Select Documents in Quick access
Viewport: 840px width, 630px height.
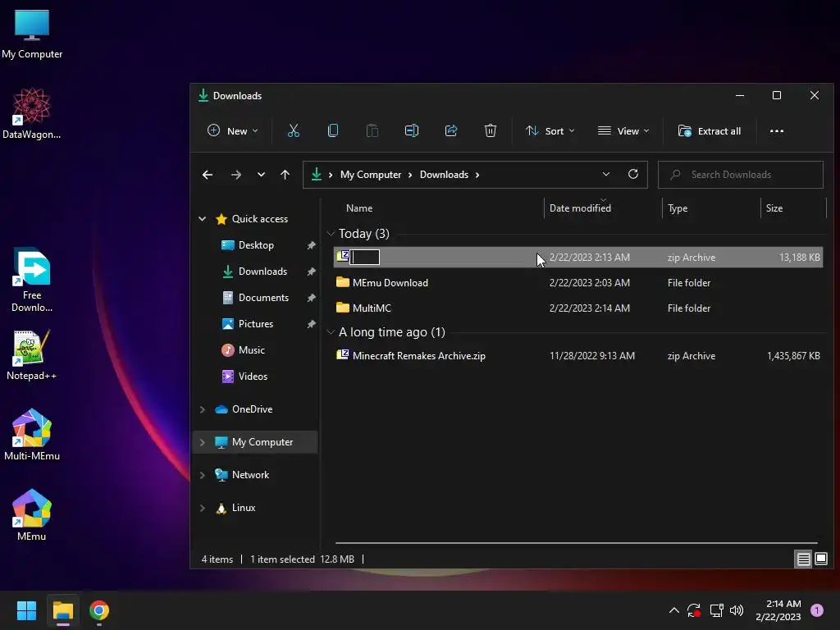coord(263,297)
